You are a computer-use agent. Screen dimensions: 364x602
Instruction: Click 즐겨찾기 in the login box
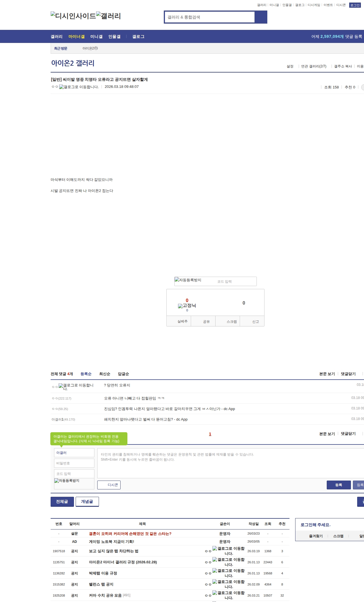tap(316, 536)
